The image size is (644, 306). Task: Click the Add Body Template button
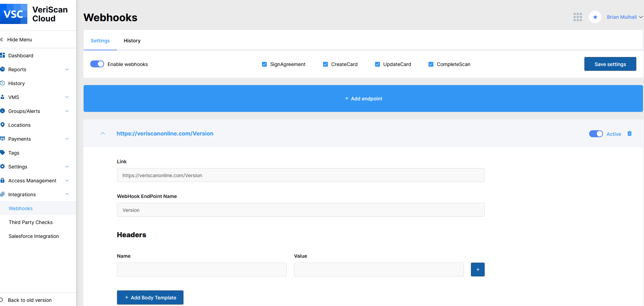pos(150,298)
